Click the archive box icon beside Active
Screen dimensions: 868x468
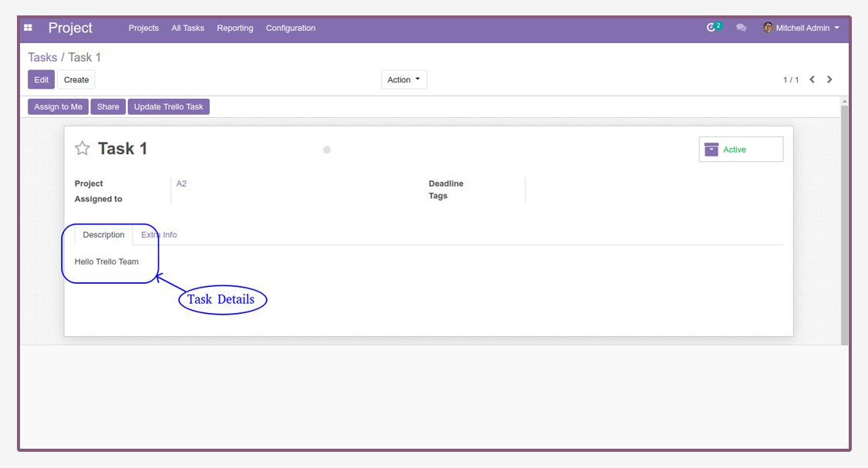point(712,150)
